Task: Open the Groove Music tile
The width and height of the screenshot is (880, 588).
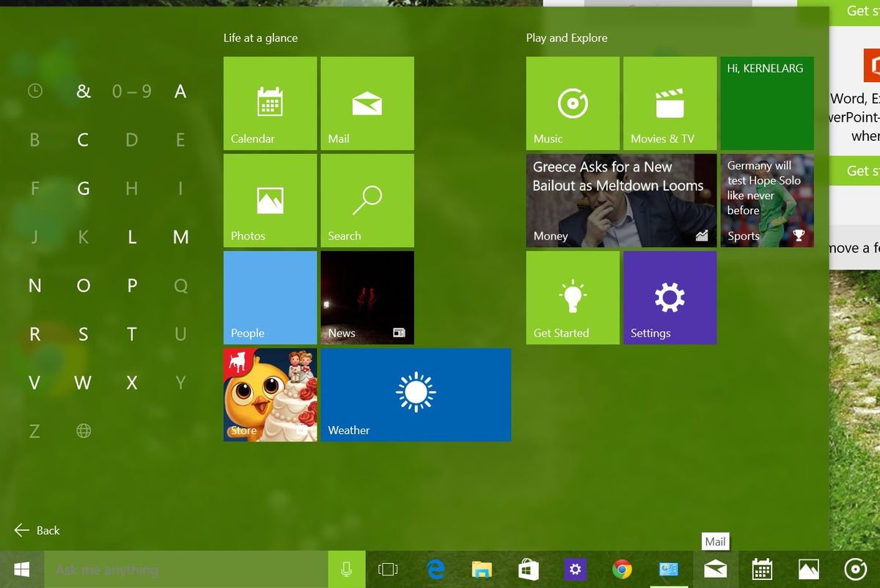Action: pos(572,103)
